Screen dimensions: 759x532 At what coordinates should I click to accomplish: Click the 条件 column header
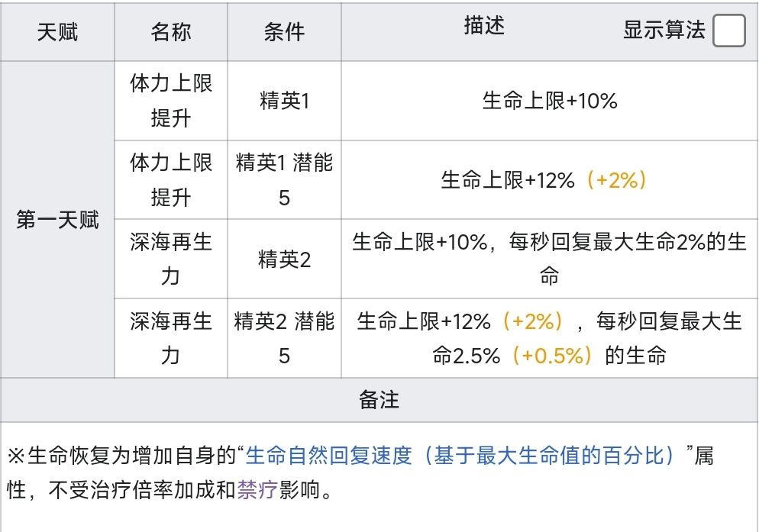284,32
